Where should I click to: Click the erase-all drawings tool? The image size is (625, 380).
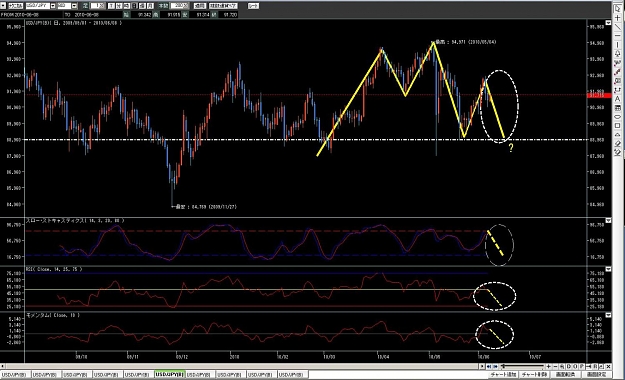pos(617,152)
